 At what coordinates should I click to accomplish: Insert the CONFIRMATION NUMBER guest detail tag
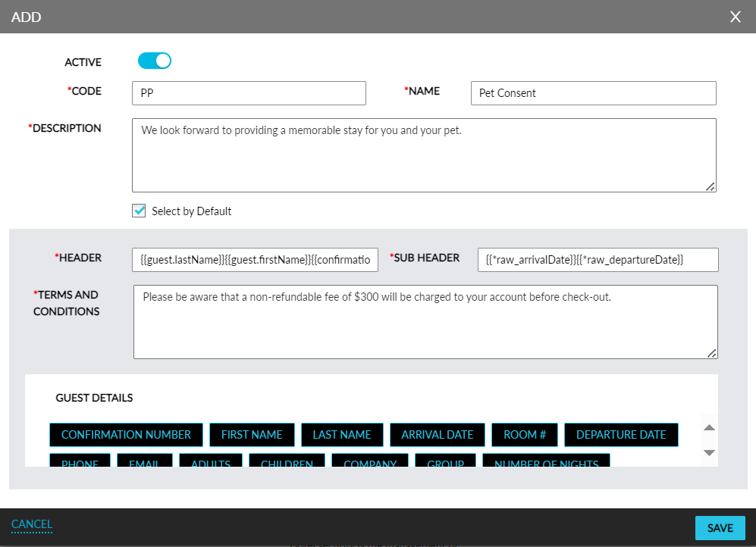point(126,435)
